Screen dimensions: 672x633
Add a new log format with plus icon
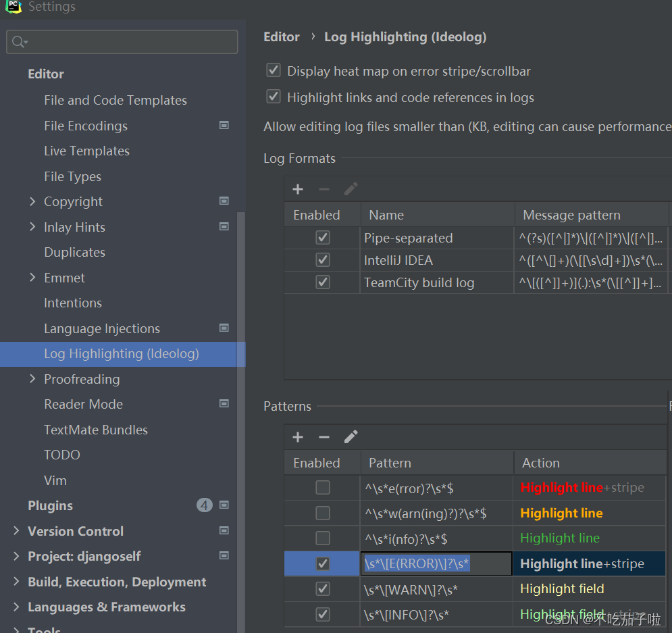point(297,189)
